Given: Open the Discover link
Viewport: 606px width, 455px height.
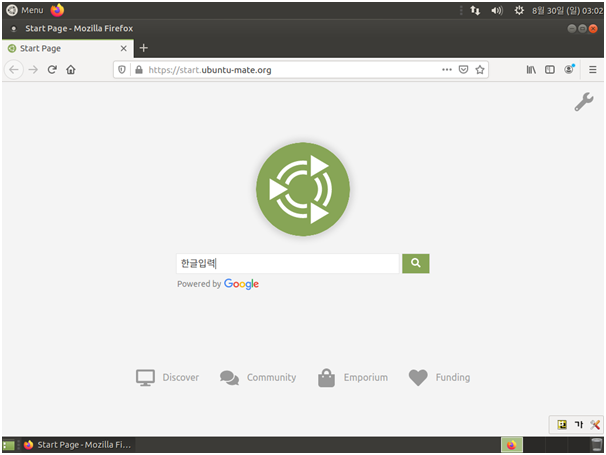Looking at the screenshot, I should click(180, 377).
